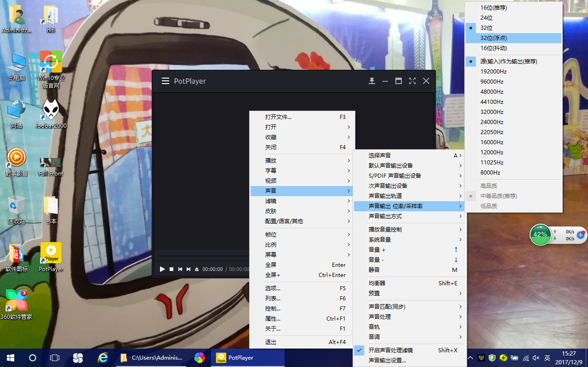Viewport: 588px width, 367px height.
Task: Click the 00:00:00 time display
Action: tap(212, 269)
